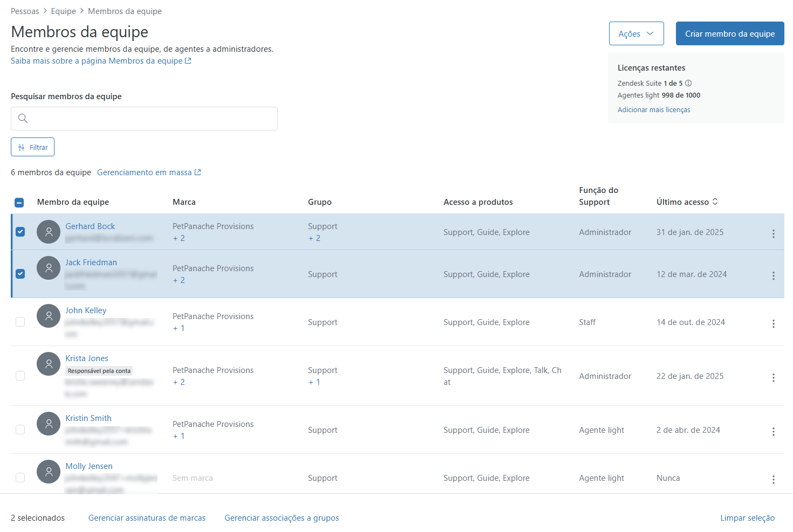
Task: Click John Kelley's avatar icon
Action: (49, 316)
